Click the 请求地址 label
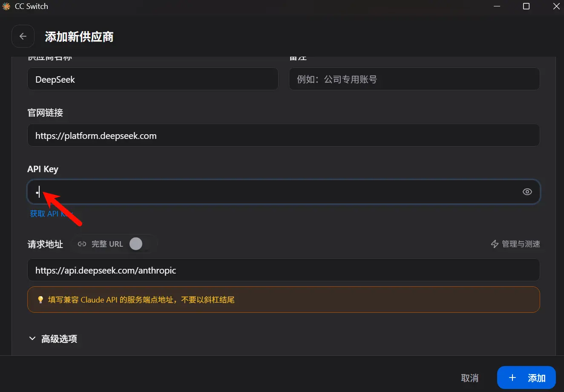Viewport: 564px width, 392px height. (x=45, y=244)
